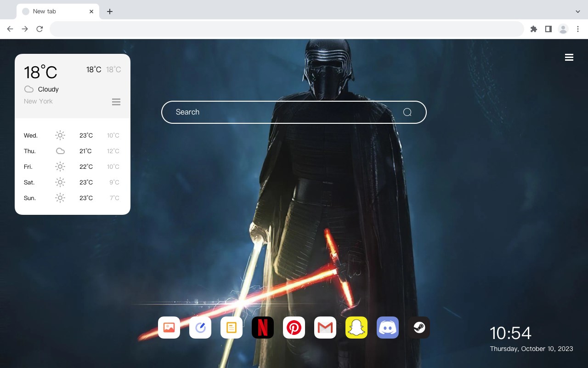Open the gallery image shortcut icon
The image size is (588, 368).
point(169,328)
